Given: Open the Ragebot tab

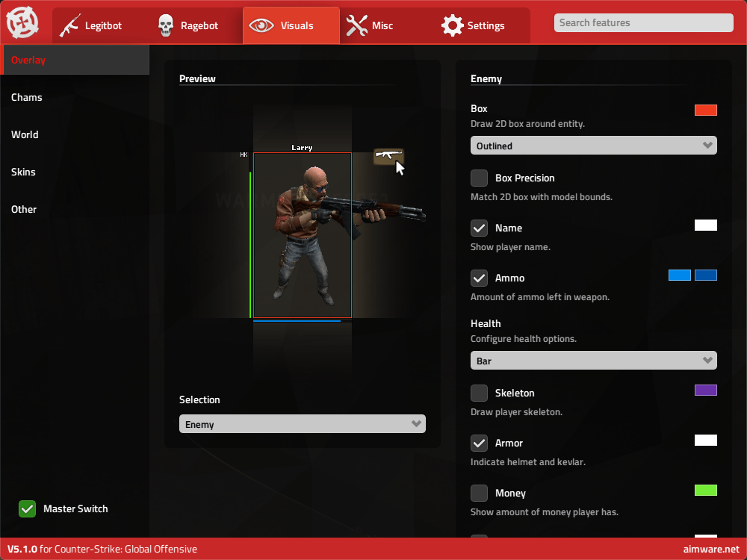Looking at the screenshot, I should point(195,25).
